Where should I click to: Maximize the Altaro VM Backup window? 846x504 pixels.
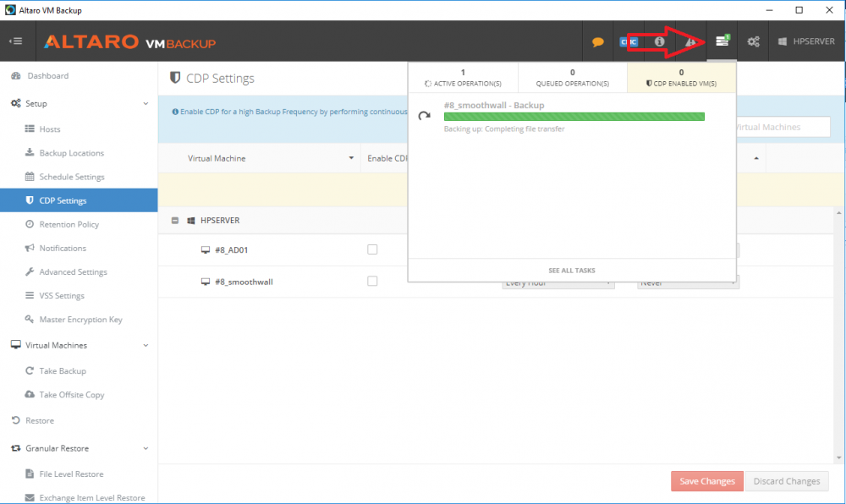click(x=799, y=10)
